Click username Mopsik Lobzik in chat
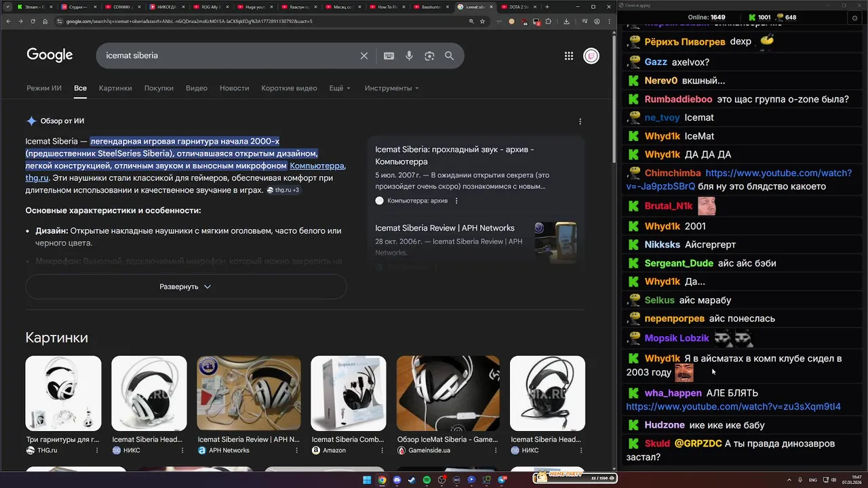This screenshot has width=868, height=488. pos(677,338)
